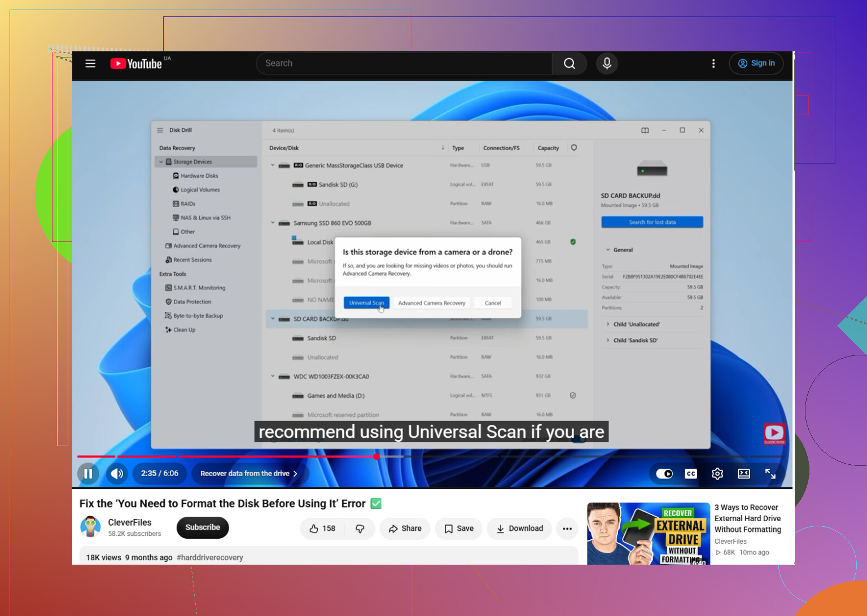Open CleverFiles channel name link
The height and width of the screenshot is (616, 867).
click(x=130, y=522)
